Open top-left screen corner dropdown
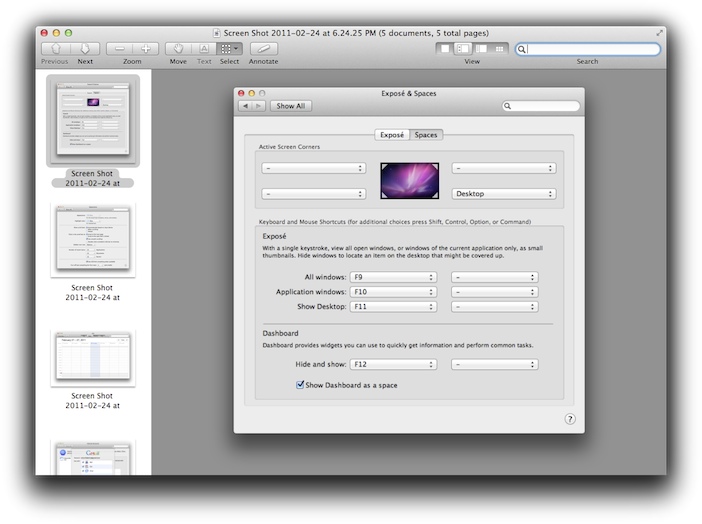 click(314, 168)
